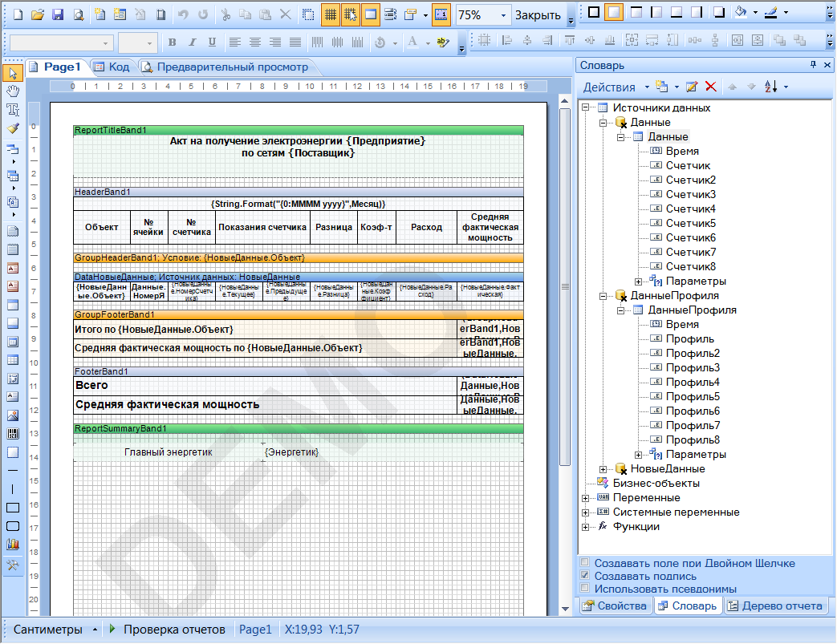Toggle the show grid button
The width and height of the screenshot is (837, 644).
pyautogui.click(x=331, y=14)
